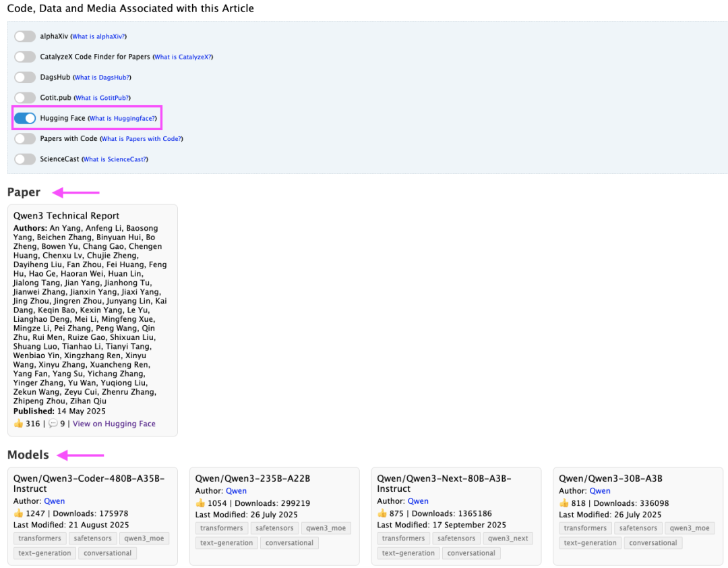Click text-generation tag on Qwen3-Coder-480B card
728x568 pixels.
44,553
